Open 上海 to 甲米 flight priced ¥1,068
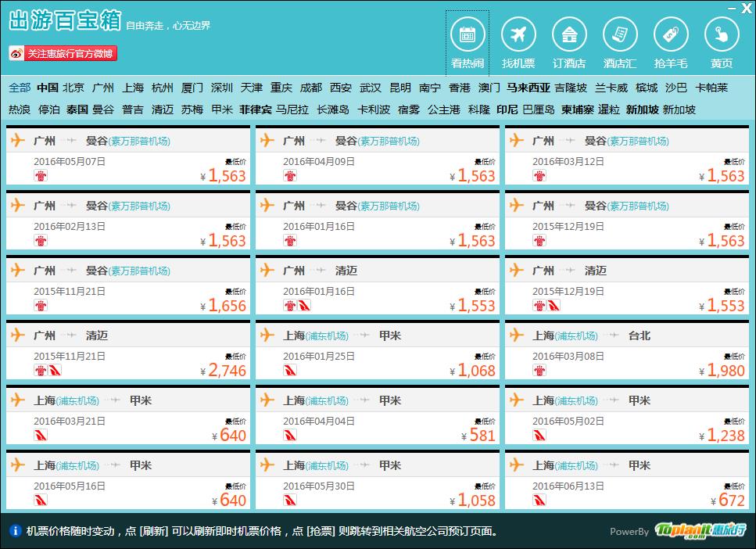 pos(378,350)
